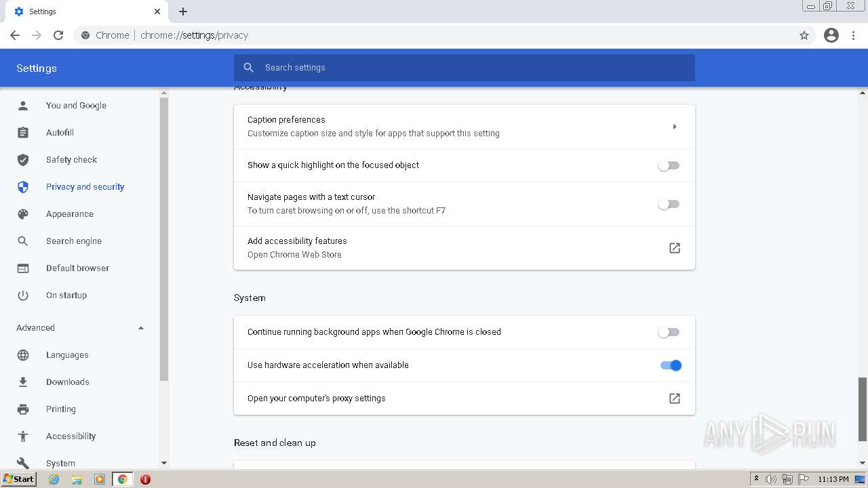Click the Downloads arrow icon

pos(23,382)
